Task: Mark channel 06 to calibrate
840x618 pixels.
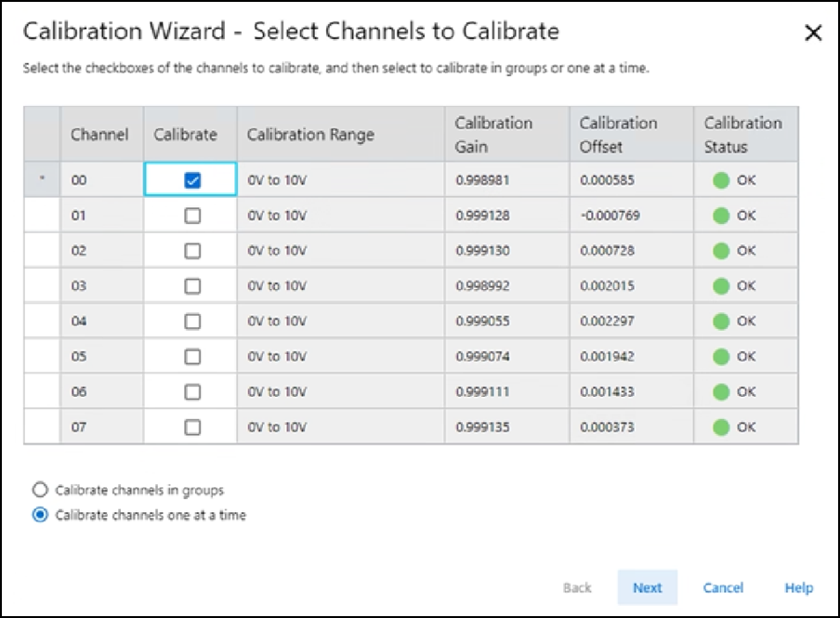Action: [192, 392]
